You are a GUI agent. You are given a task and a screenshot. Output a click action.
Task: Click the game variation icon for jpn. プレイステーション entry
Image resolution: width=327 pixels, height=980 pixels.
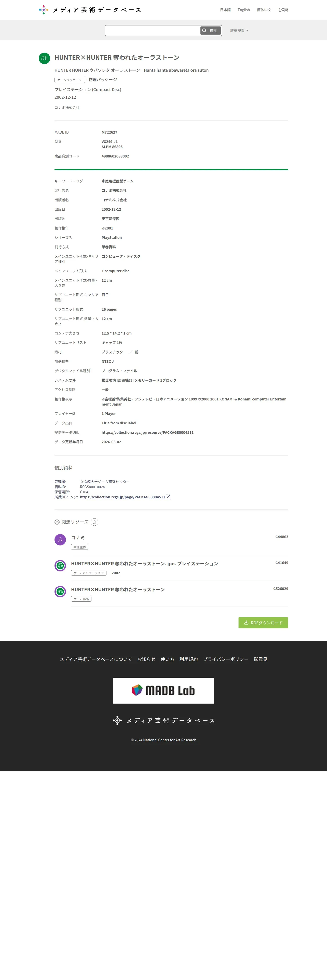tap(60, 566)
